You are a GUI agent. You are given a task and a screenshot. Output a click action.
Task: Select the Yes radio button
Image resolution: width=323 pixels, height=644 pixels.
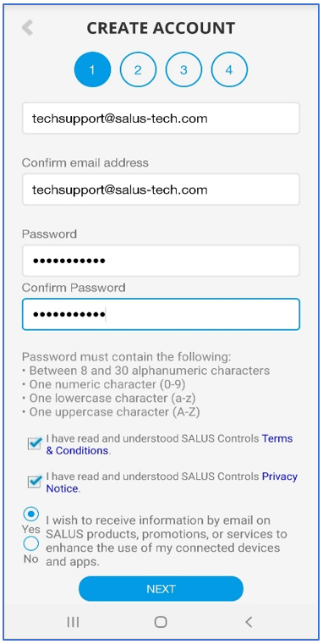[x=31, y=515]
